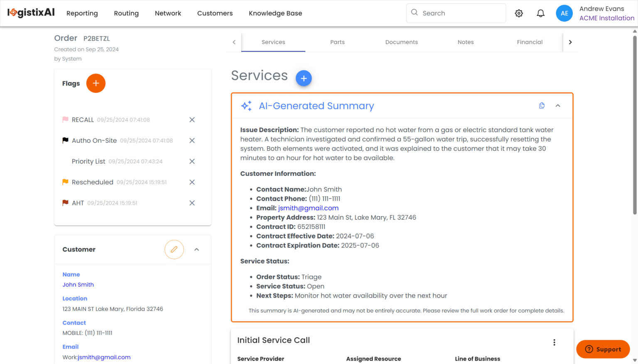Image resolution: width=638 pixels, height=364 pixels.
Task: Collapse the AI-Generated Summary panel
Action: tap(558, 105)
